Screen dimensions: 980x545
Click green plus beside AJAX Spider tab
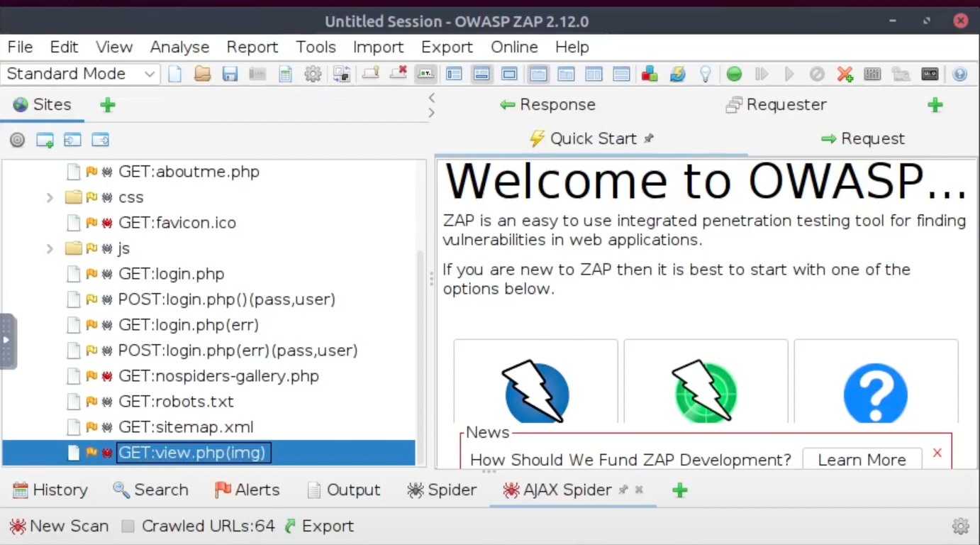pyautogui.click(x=680, y=490)
